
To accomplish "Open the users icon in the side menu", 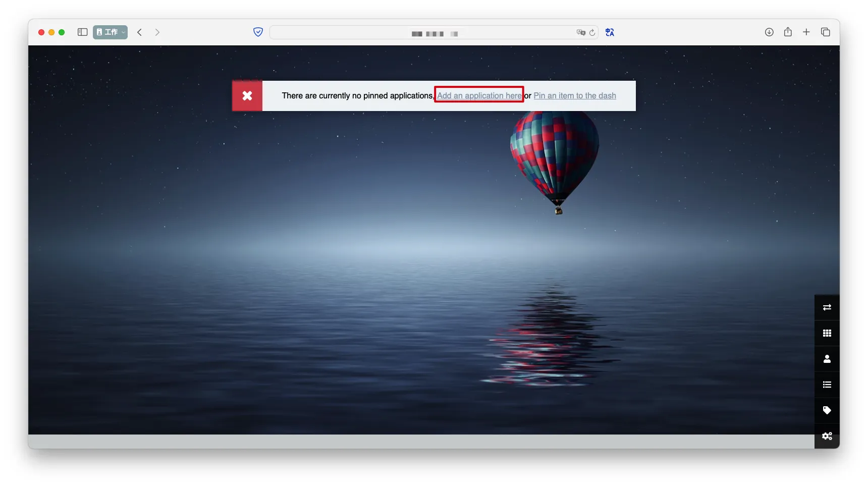I will (827, 359).
